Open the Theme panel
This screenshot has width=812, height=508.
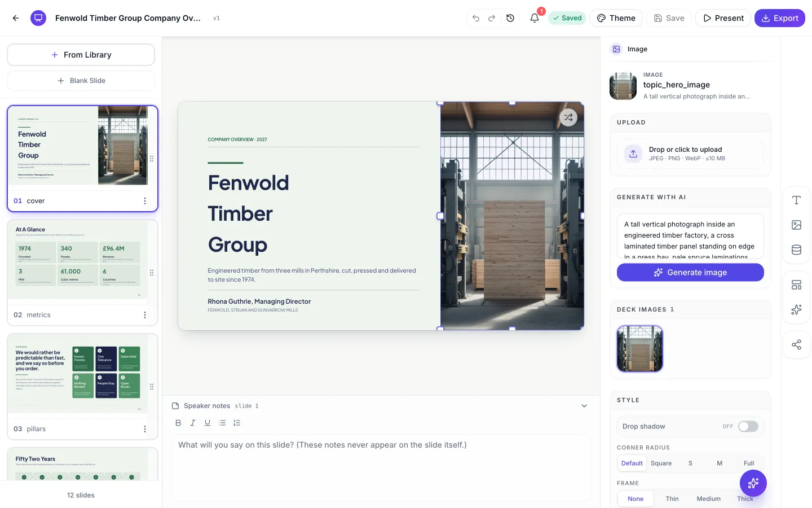click(x=616, y=18)
